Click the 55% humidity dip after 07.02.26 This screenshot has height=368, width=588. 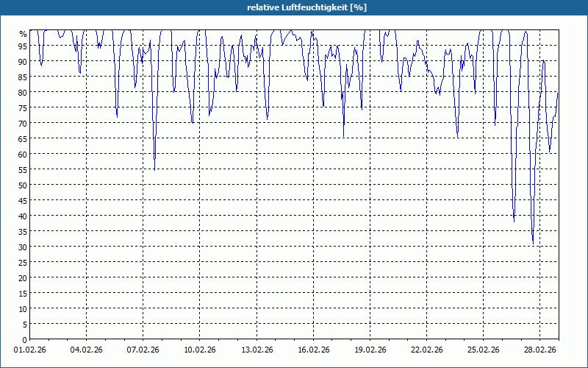point(154,169)
